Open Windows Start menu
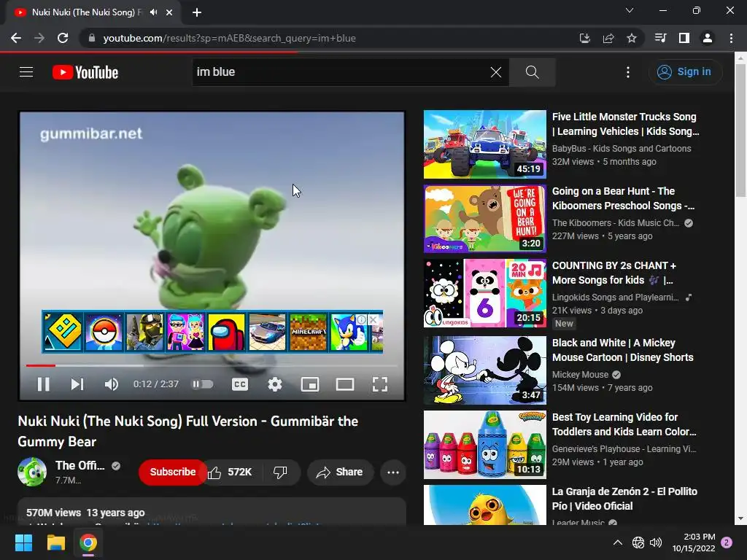Viewport: 747px width, 560px height. pos(23,542)
